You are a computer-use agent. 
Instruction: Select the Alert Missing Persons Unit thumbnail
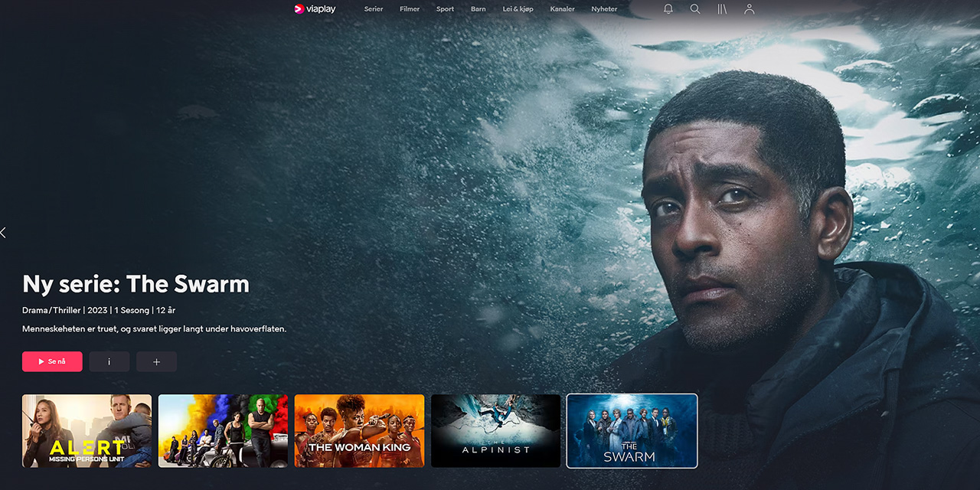(87, 431)
